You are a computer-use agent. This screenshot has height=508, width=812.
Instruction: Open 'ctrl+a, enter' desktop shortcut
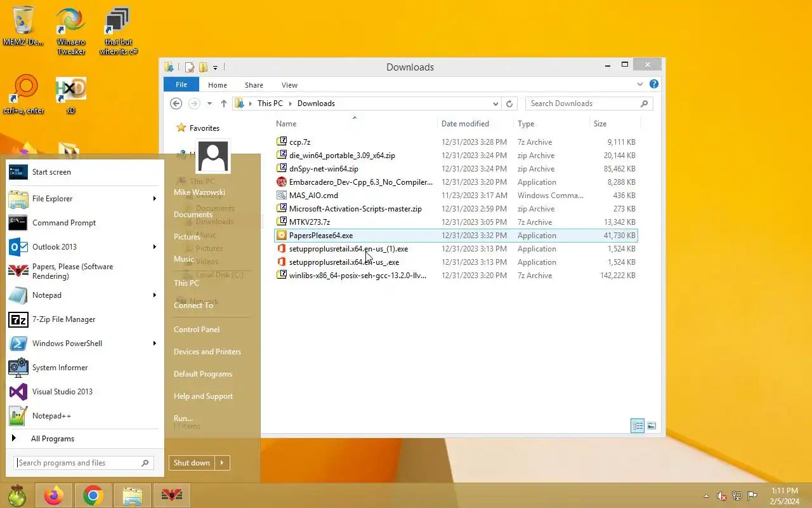[24, 95]
